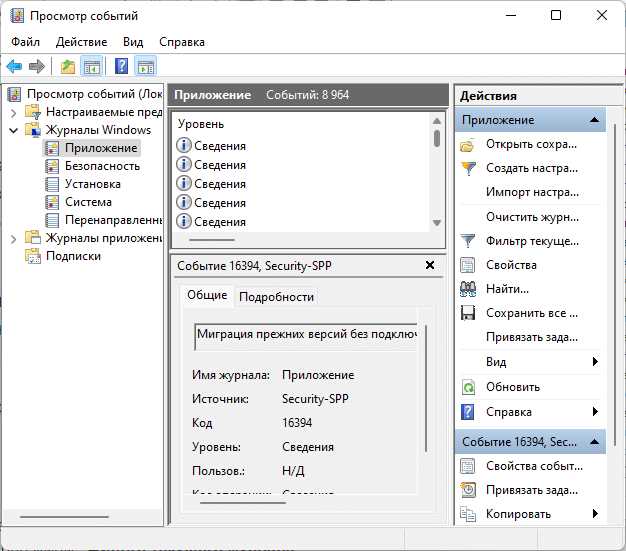The height and width of the screenshot is (551, 626).
Task: Open the Action (Действие) menu
Action: [x=81, y=42]
